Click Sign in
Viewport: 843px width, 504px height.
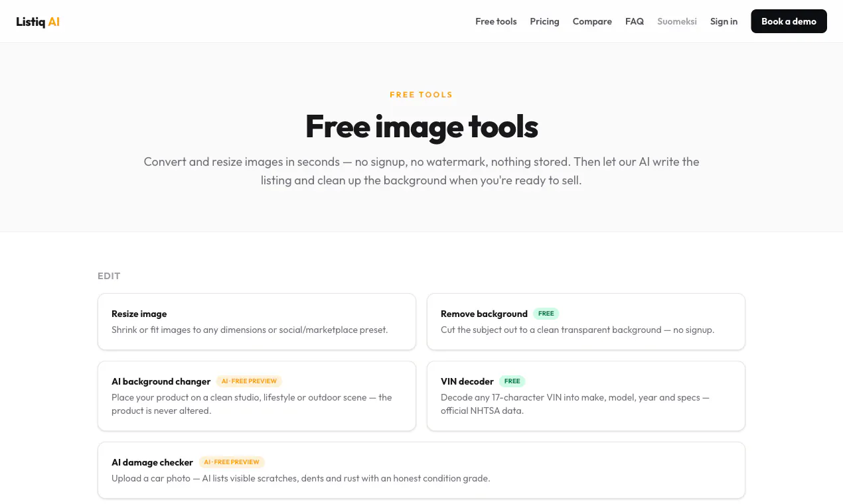point(724,21)
